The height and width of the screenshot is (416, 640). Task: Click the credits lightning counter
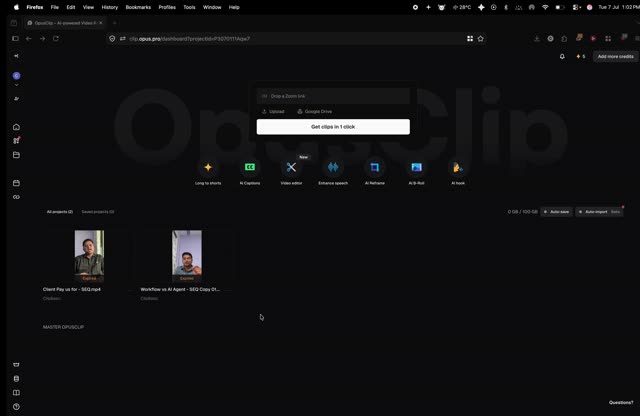click(x=581, y=56)
